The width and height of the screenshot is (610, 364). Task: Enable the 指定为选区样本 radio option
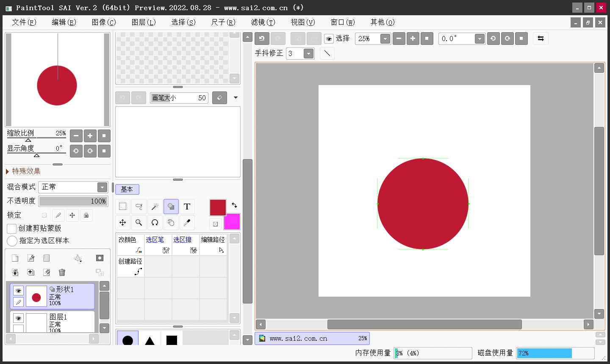point(12,241)
